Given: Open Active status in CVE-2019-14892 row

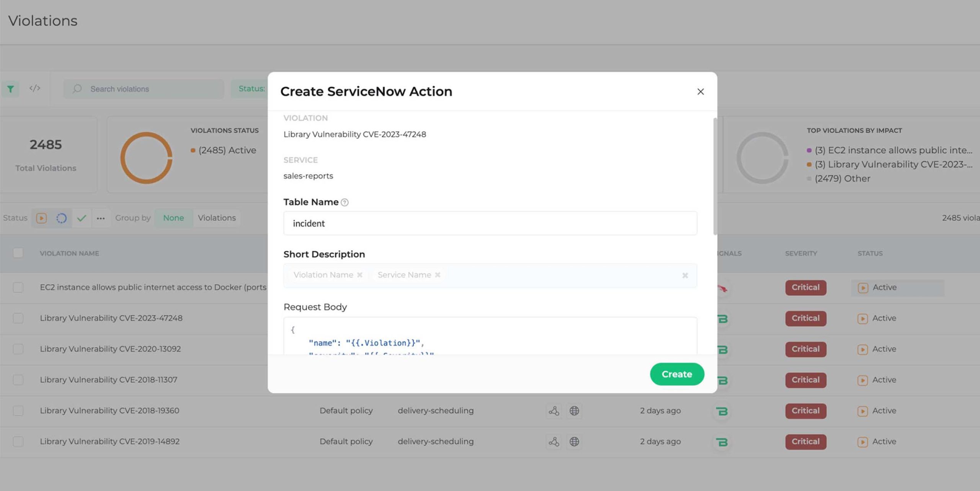Looking at the screenshot, I should [x=877, y=442].
